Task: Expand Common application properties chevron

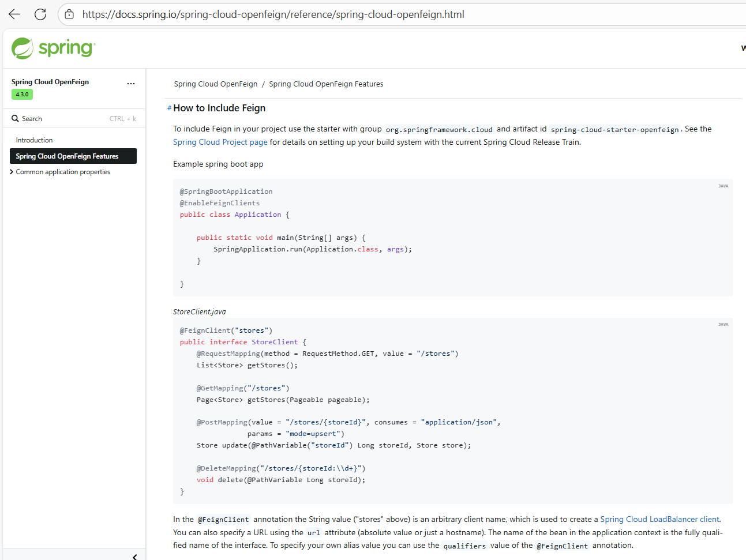Action: coord(12,172)
